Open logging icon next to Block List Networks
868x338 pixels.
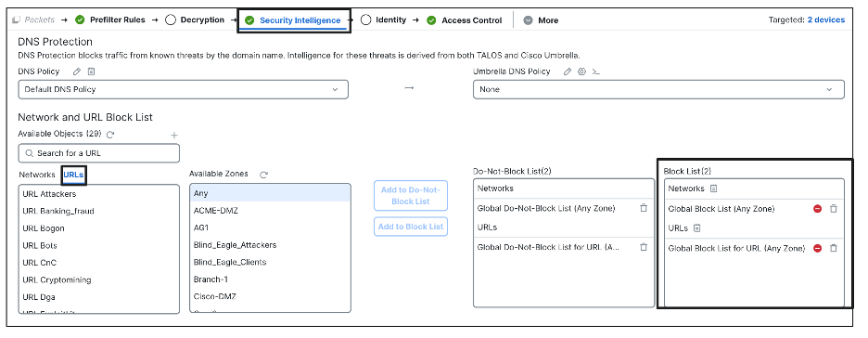(713, 188)
